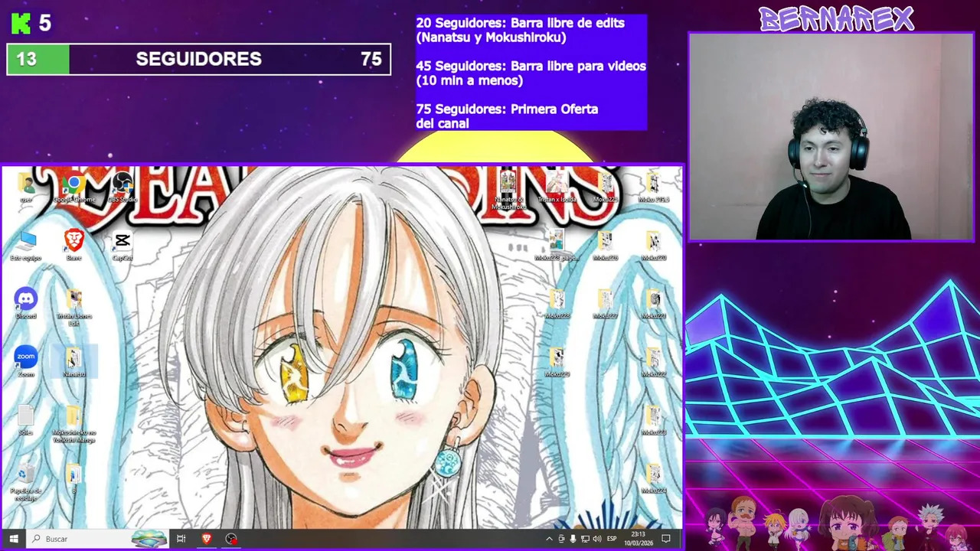This screenshot has width=980, height=551.
Task: Click the Buscar taskbar search box
Action: coord(97,539)
